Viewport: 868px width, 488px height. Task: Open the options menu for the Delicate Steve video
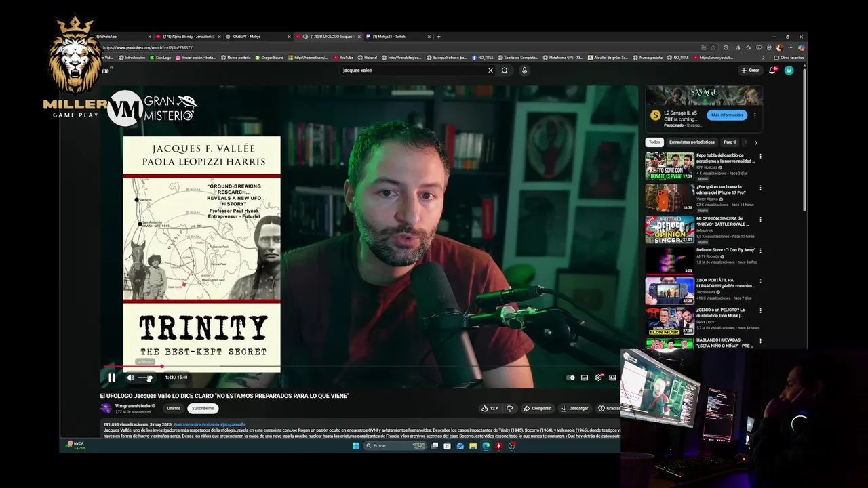[x=760, y=251]
